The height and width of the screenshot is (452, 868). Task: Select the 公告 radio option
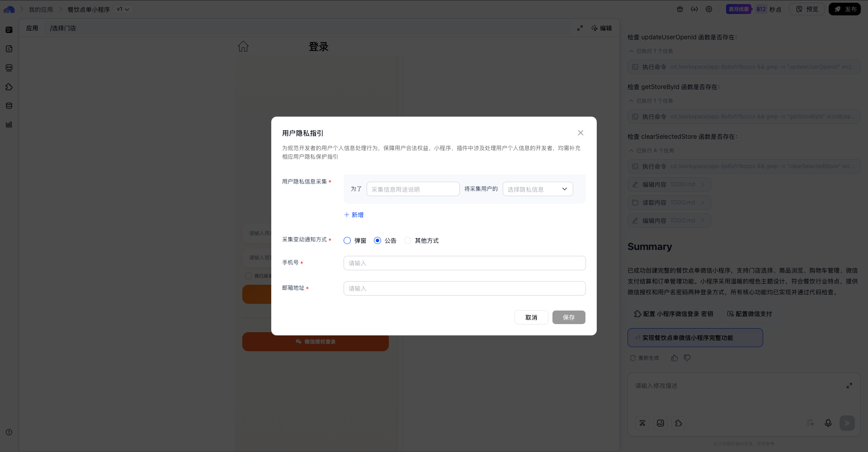(x=377, y=240)
